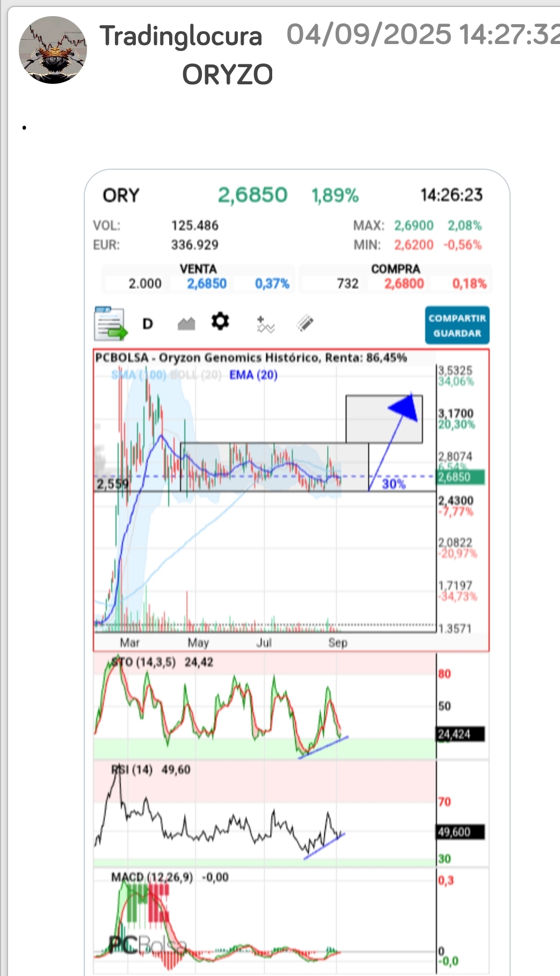Image resolution: width=560 pixels, height=976 pixels.
Task: Click the RSI 30 oversold level label
Action: [445, 859]
